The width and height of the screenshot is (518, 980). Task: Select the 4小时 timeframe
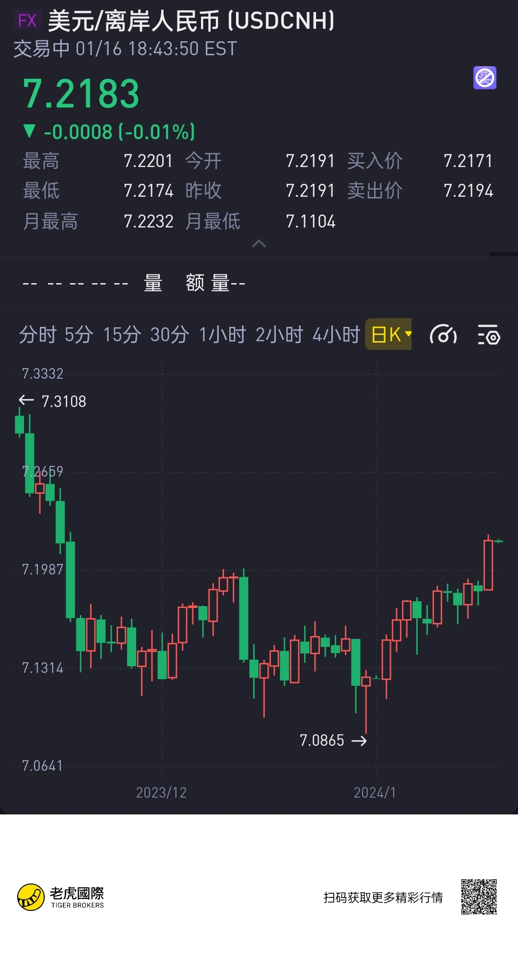(x=337, y=335)
